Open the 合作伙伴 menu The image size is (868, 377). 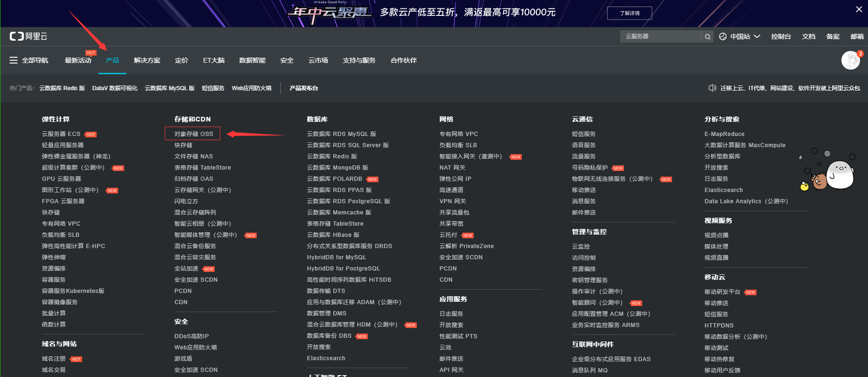coord(404,60)
